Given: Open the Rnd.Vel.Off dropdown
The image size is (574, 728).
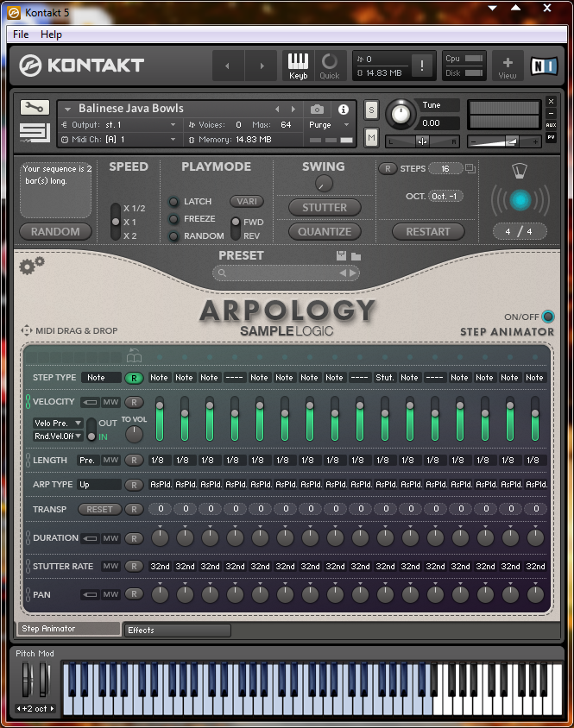Looking at the screenshot, I should tap(58, 436).
